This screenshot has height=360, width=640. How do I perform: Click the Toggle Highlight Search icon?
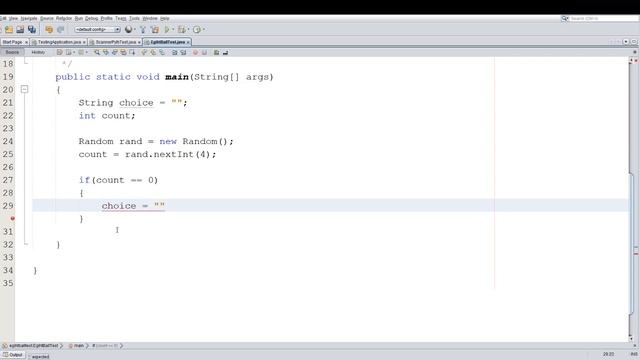123,52
